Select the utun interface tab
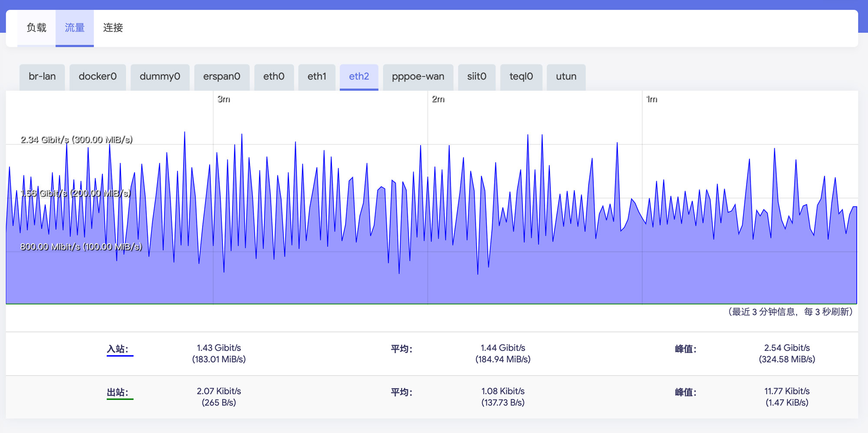868x433 pixels. [x=566, y=76]
